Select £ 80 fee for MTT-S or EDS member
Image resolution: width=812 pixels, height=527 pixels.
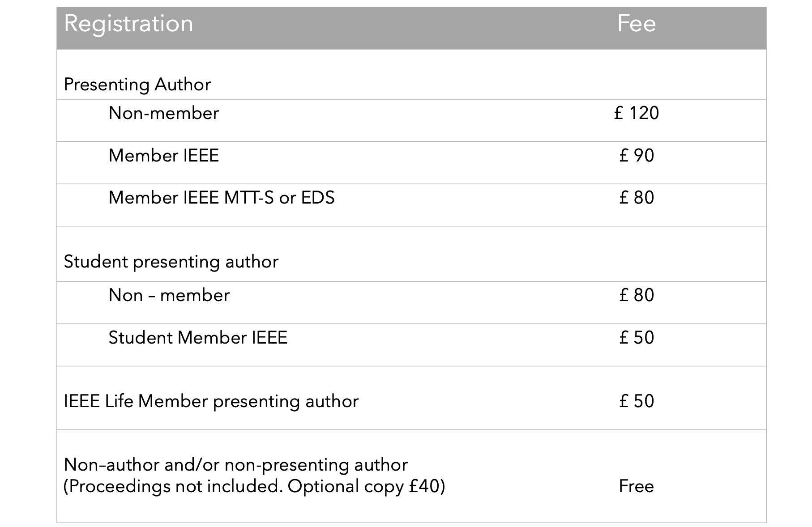(636, 198)
